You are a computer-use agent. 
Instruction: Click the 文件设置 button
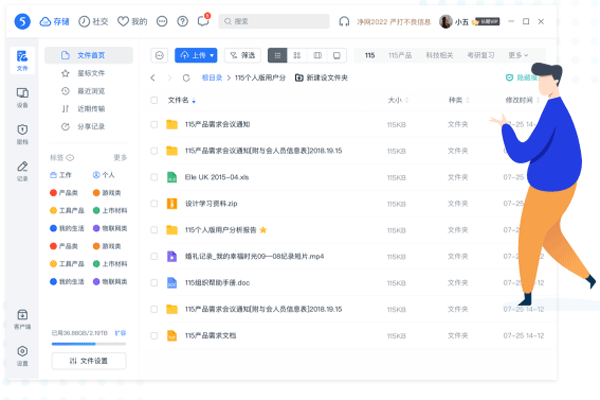point(88,360)
